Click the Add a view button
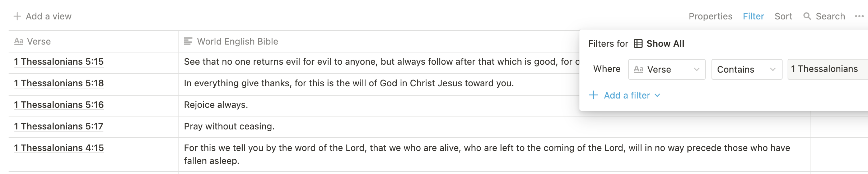 pyautogui.click(x=42, y=16)
